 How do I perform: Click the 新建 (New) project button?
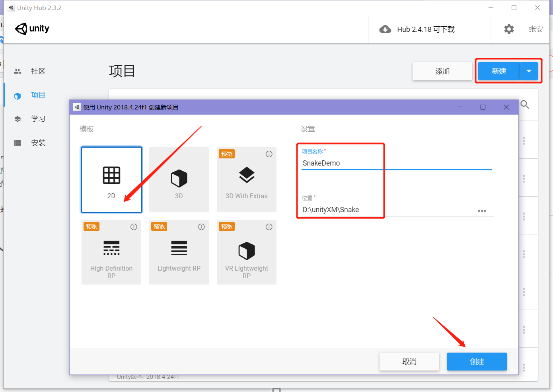(x=499, y=71)
